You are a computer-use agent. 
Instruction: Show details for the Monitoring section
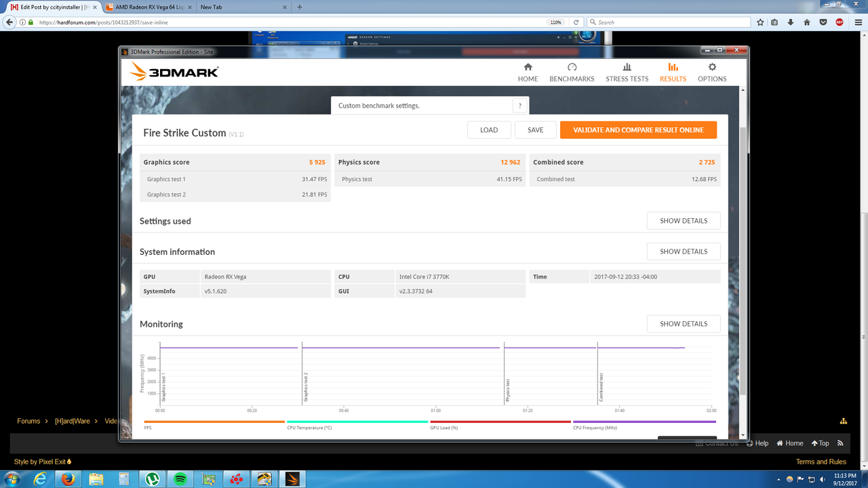click(683, 324)
